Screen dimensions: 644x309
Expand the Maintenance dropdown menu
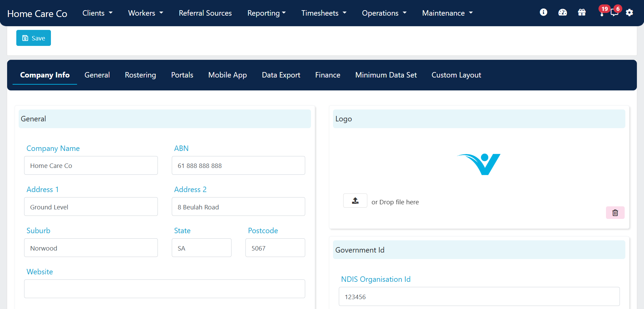pos(447,13)
